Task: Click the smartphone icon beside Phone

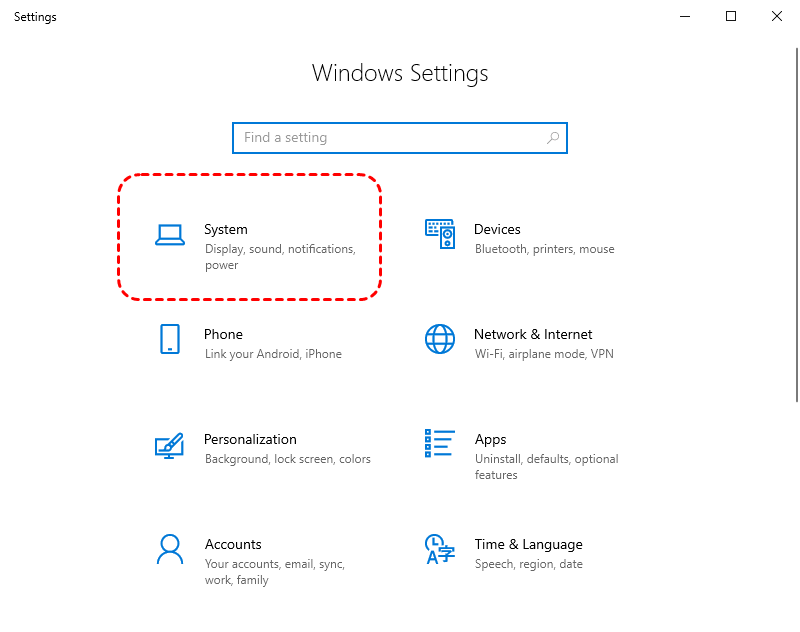Action: (x=170, y=339)
